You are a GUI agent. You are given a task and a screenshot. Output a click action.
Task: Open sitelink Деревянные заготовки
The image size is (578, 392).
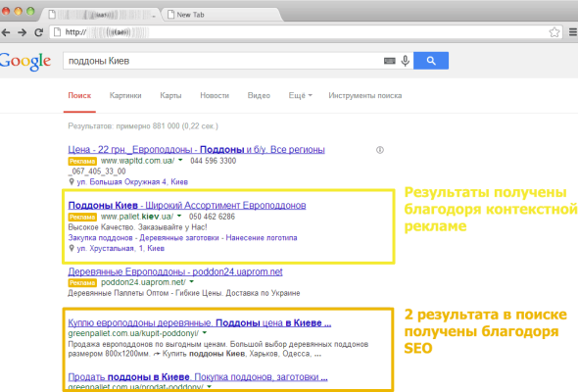179,238
